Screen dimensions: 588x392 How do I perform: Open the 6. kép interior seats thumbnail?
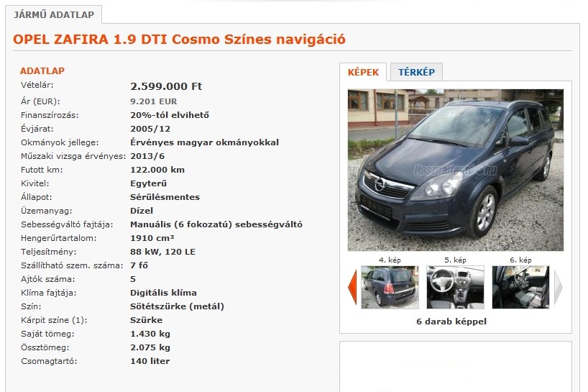(x=520, y=287)
